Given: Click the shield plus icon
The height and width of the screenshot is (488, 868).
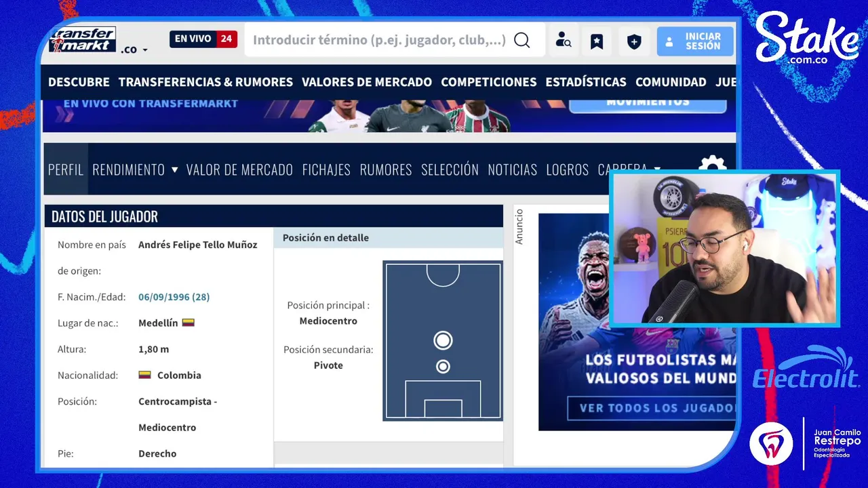Looking at the screenshot, I should pyautogui.click(x=634, y=41).
